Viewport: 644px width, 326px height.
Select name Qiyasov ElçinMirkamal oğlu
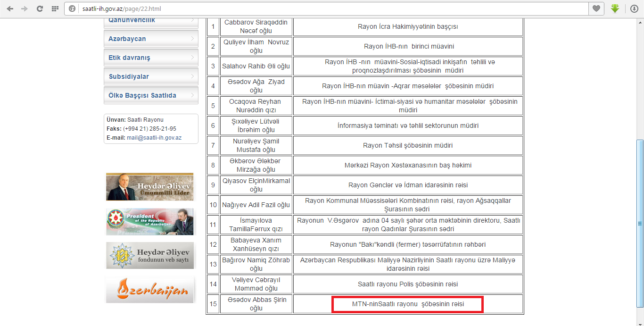[x=256, y=185]
